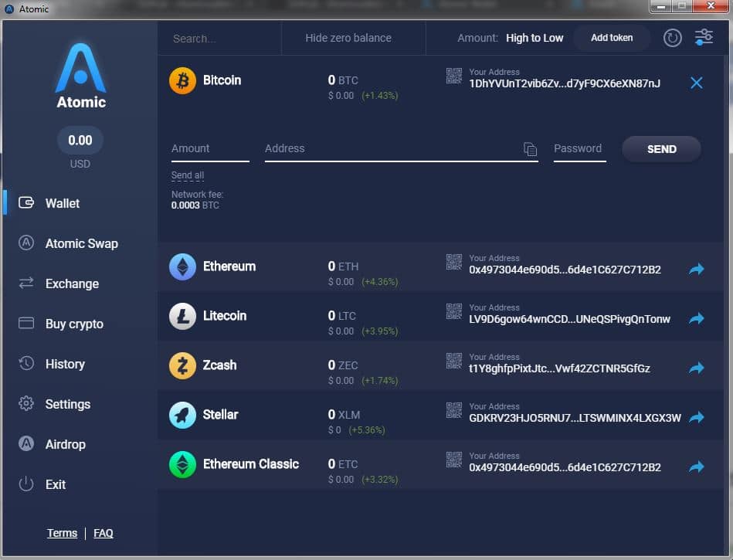The image size is (733, 560).
Task: Open the Wallet section
Action: 62,203
